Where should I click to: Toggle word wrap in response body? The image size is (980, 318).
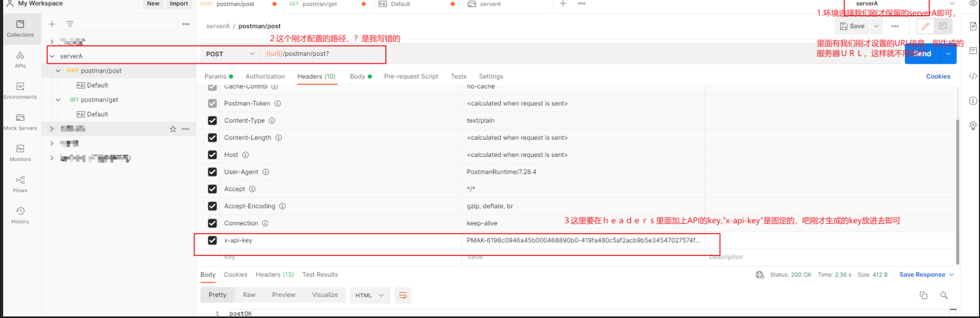tap(403, 295)
